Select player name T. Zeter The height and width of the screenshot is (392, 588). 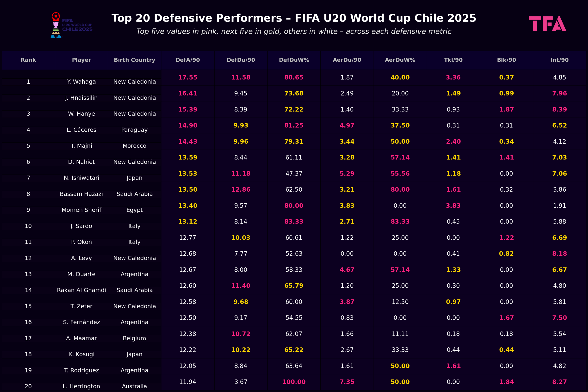click(x=82, y=306)
